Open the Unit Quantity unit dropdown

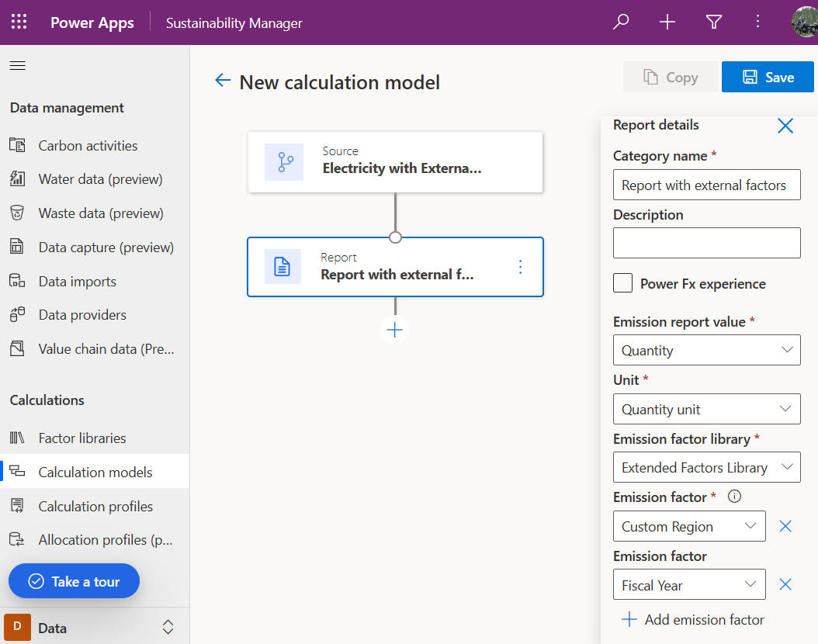[706, 409]
